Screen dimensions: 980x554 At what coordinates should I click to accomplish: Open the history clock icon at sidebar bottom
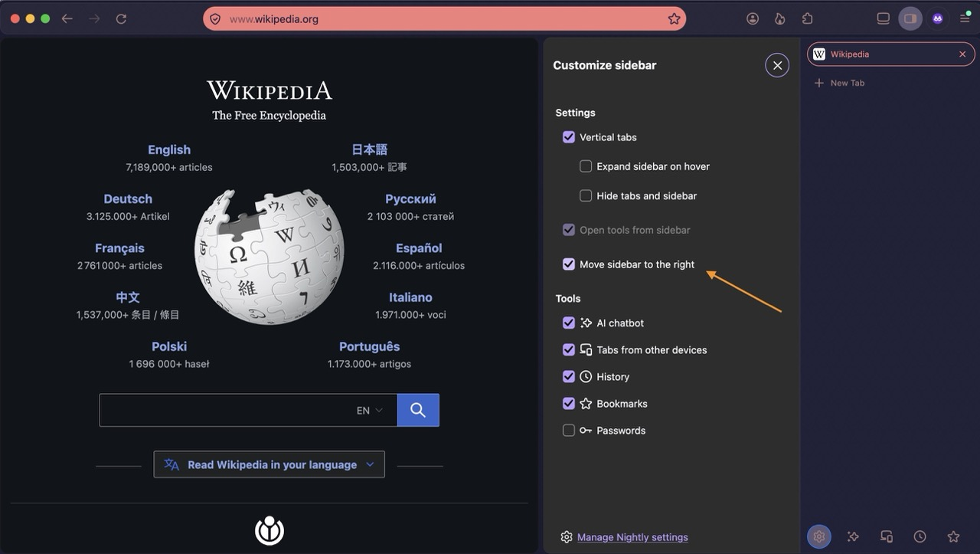920,536
